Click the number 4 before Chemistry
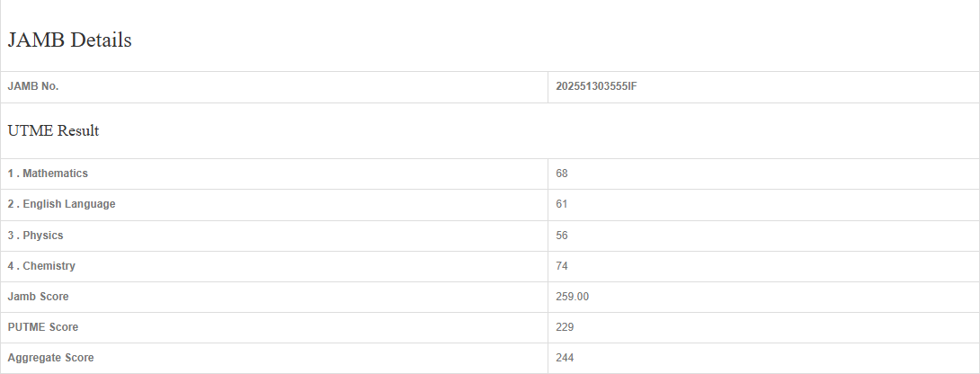 11,266
